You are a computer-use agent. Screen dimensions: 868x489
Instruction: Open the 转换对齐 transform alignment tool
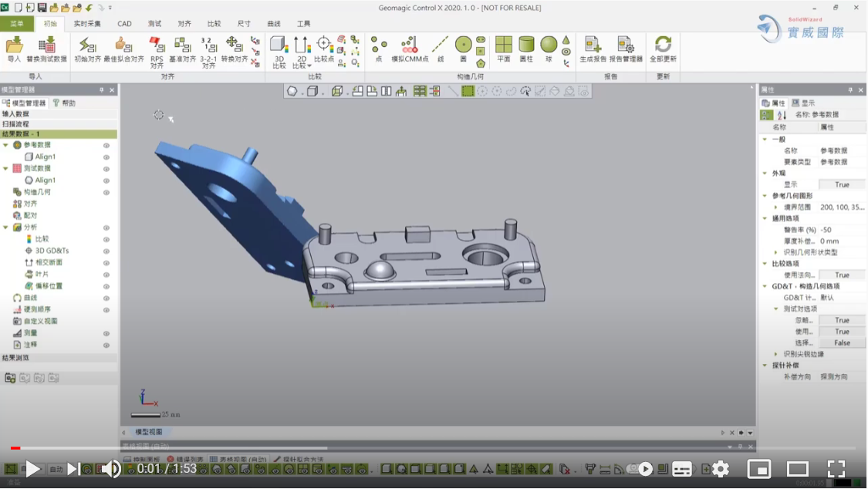[234, 49]
